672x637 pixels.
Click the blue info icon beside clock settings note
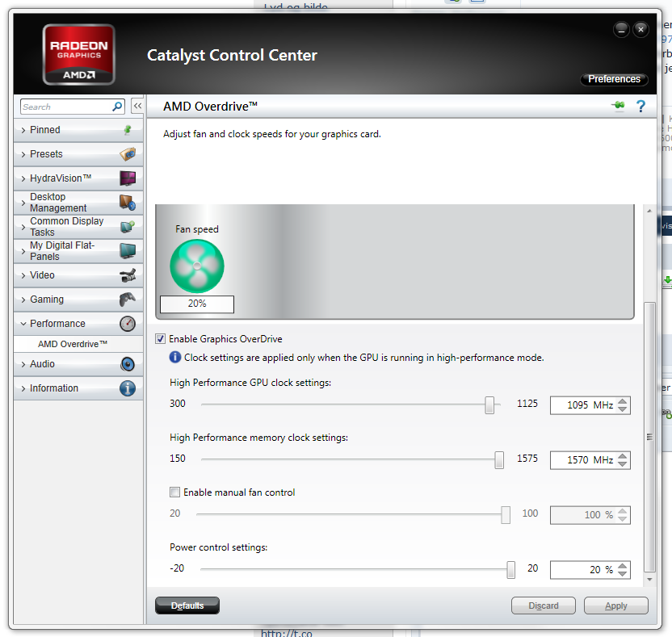[175, 357]
